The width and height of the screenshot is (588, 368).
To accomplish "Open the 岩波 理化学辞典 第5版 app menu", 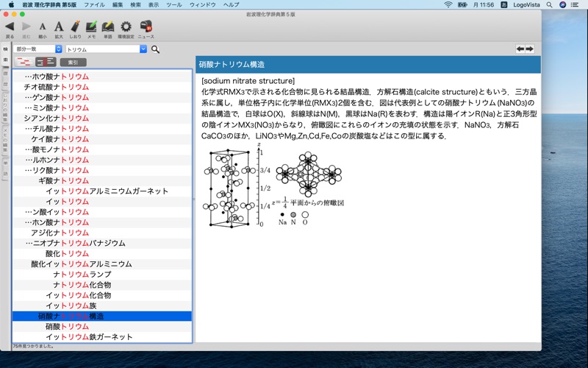I will point(49,5).
